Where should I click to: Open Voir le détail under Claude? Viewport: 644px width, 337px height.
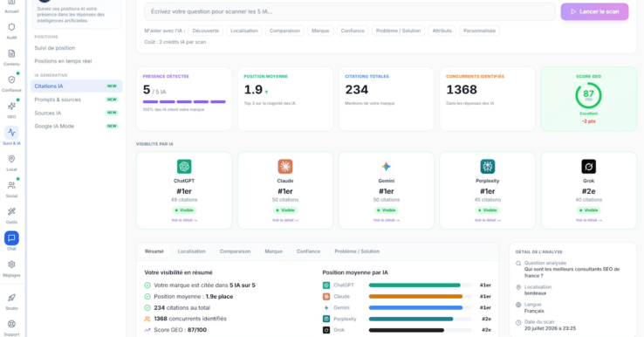[285, 220]
